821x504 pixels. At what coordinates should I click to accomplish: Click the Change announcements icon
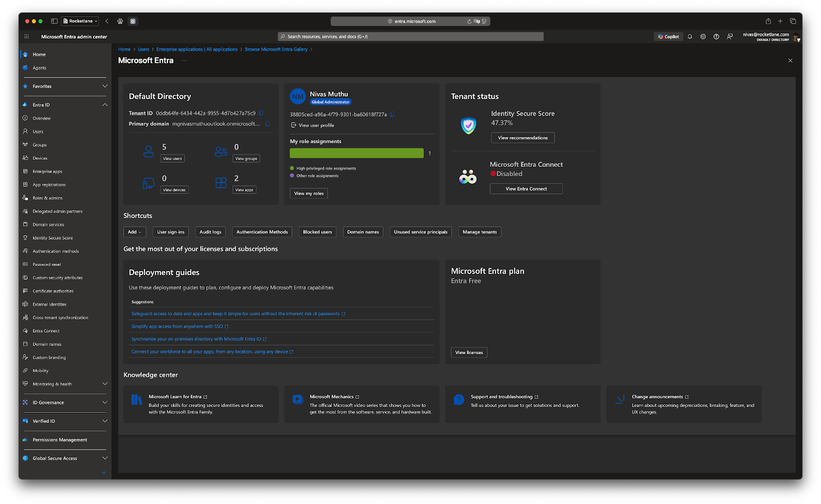(x=620, y=399)
